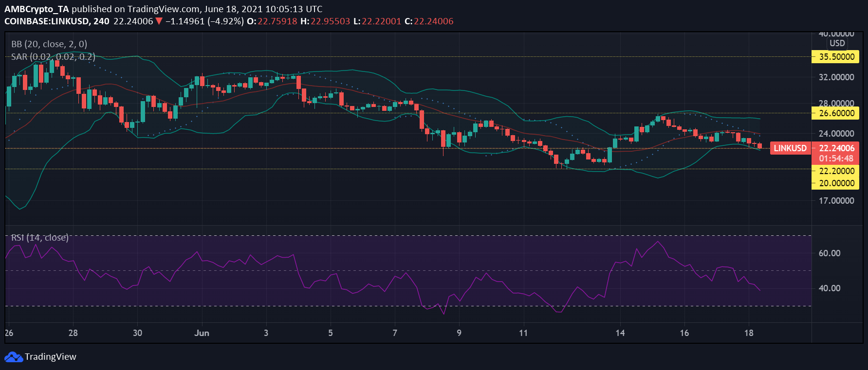This screenshot has width=868, height=370.
Task: Select the SAR (0.02, 0.02, 0.2) indicator label
Action: 53,57
